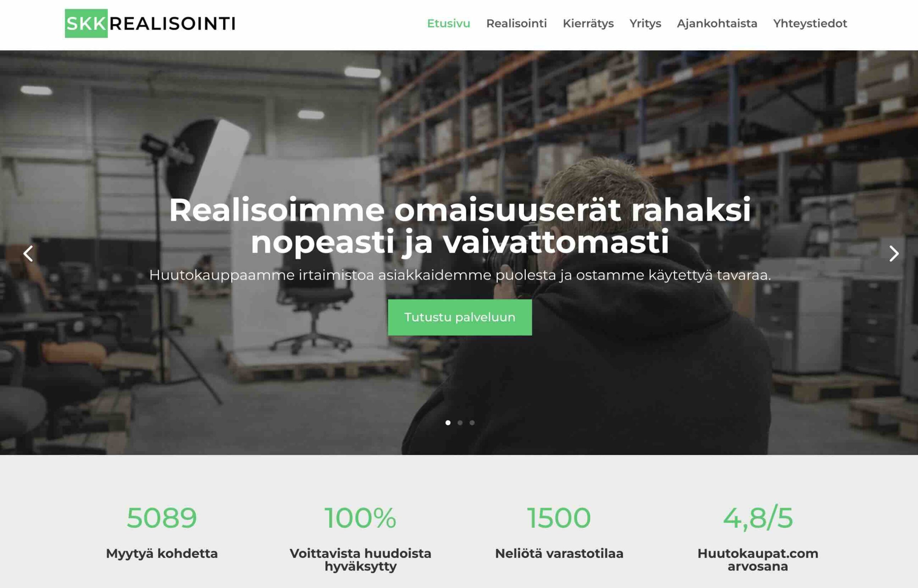Screen dimensions: 918x588
Task: Open the Ajankohtaista page
Action: click(x=717, y=23)
